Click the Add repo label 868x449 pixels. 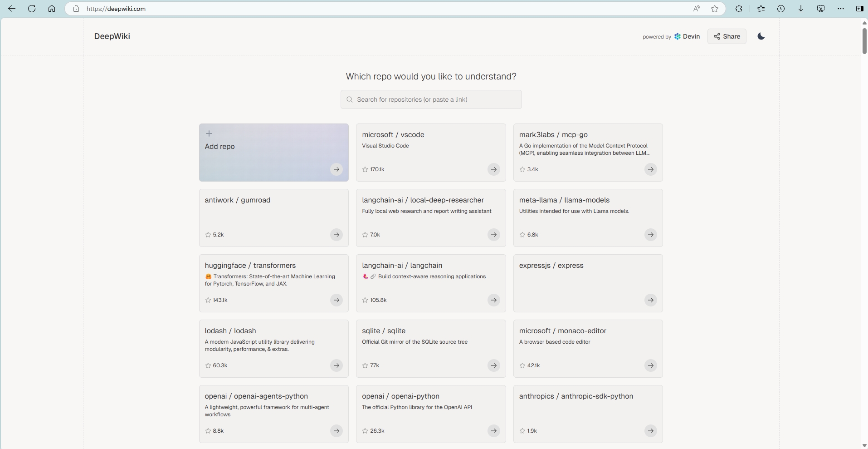tap(219, 147)
